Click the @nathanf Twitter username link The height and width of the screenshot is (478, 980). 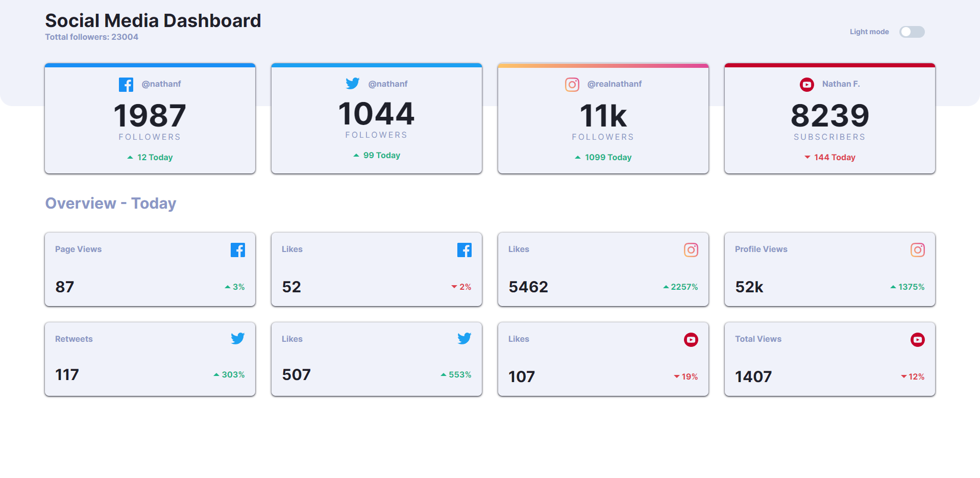[388, 84]
